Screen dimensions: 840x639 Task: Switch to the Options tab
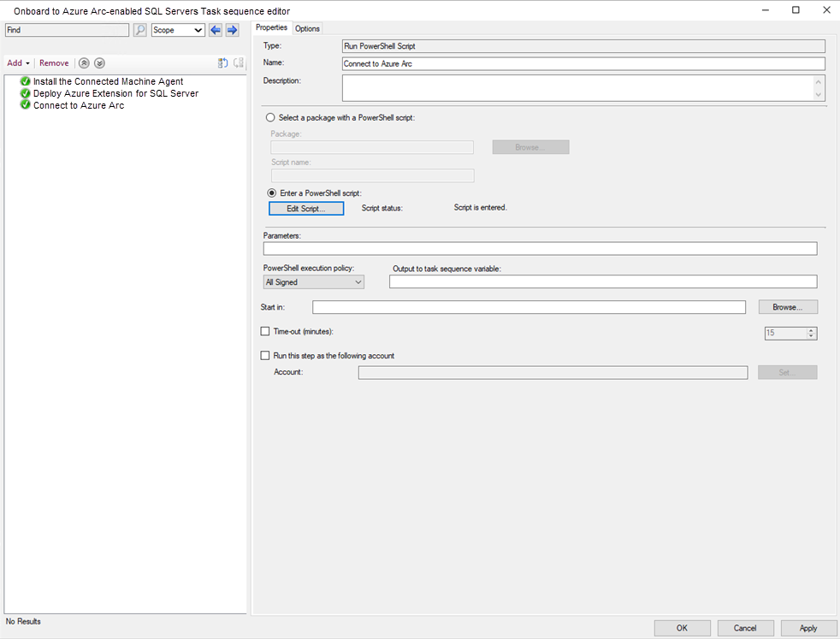307,29
